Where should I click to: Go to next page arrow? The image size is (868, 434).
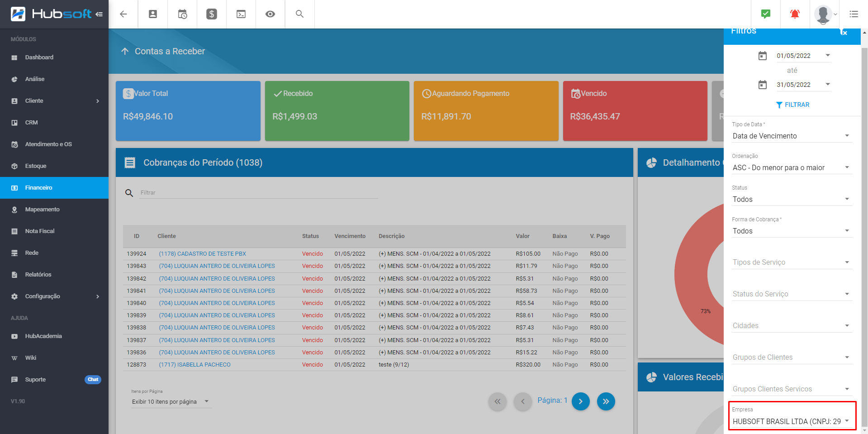[x=581, y=401]
